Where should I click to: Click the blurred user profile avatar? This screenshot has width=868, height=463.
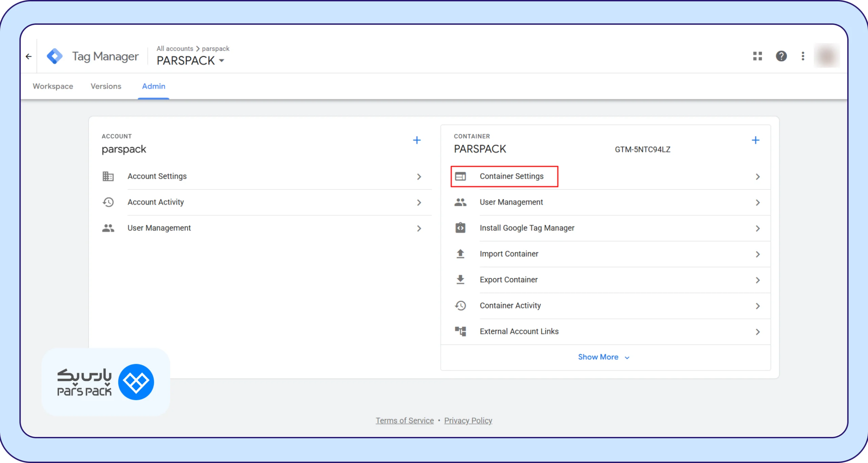pyautogui.click(x=827, y=56)
